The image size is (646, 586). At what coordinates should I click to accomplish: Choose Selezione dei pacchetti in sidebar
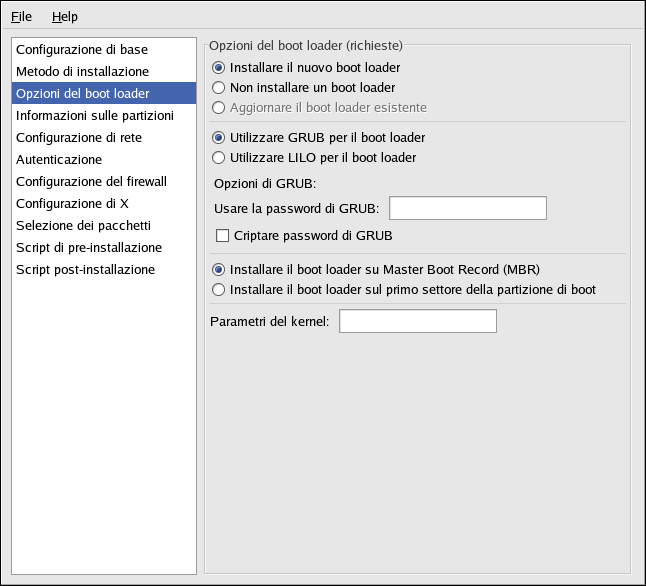tap(104, 225)
